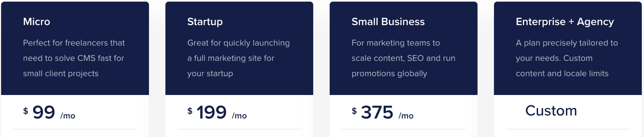Click the dollar sign beside 99
This screenshot has height=137, width=644.
coord(25,111)
